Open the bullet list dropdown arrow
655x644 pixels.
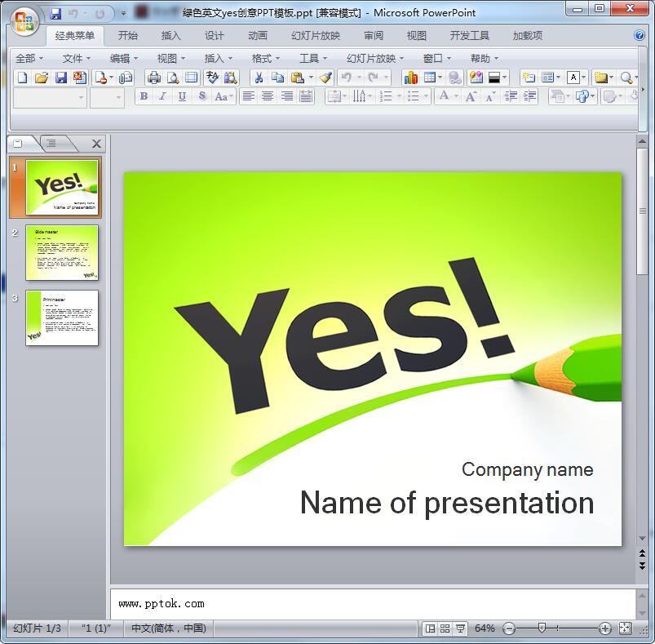click(x=426, y=96)
